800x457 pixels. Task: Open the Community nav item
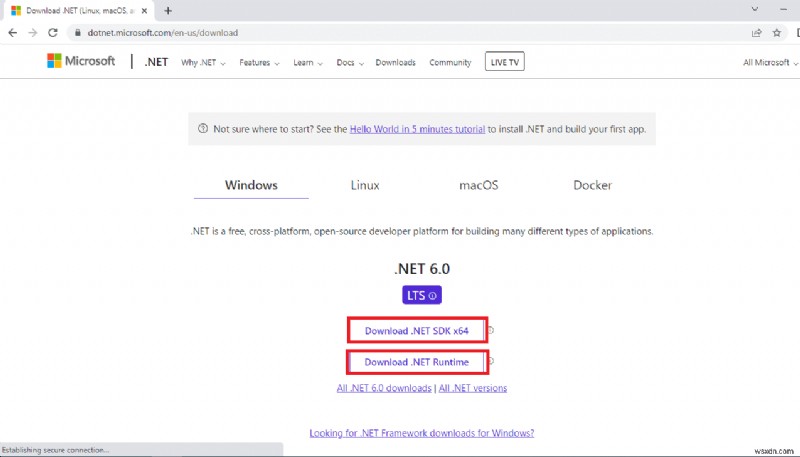[450, 63]
